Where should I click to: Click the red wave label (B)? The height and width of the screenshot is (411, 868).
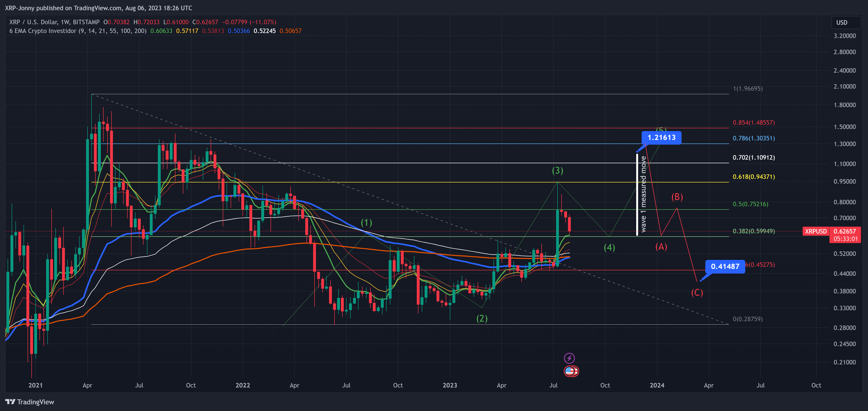tap(677, 197)
